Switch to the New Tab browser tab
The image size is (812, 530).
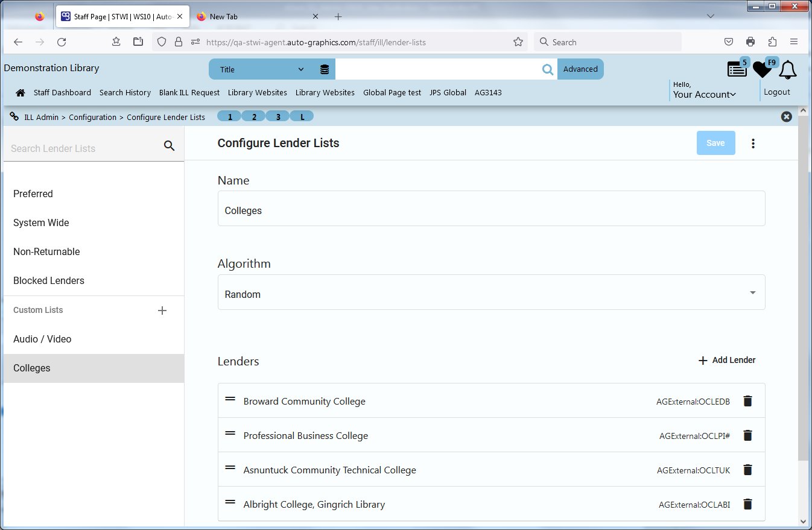tap(258, 17)
